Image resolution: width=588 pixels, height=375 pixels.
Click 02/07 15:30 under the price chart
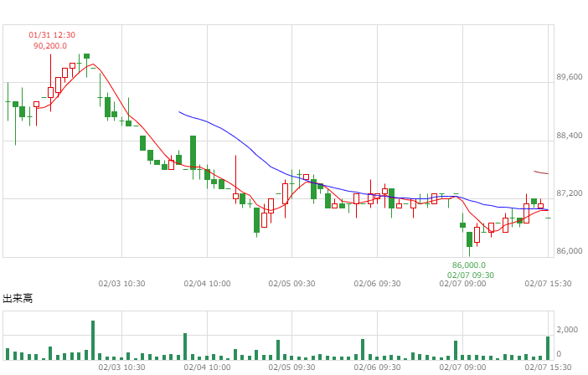(548, 284)
